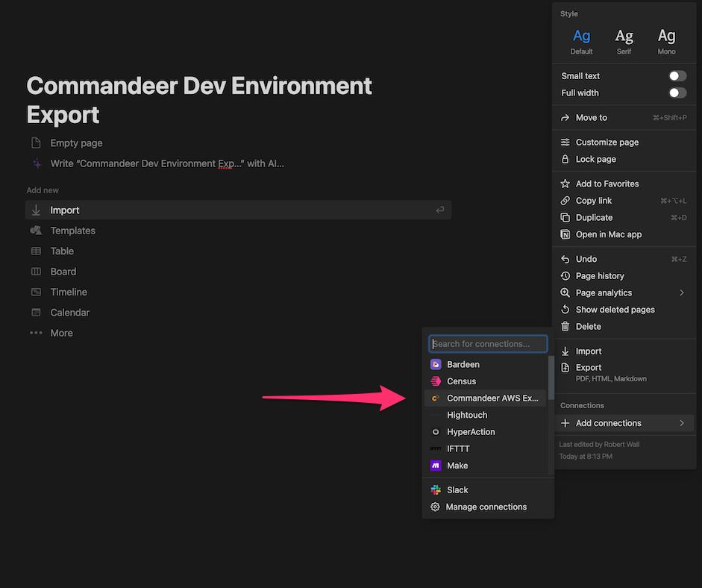Click the Slack logo icon
Viewport: 702px width, 588px height.
pos(436,490)
